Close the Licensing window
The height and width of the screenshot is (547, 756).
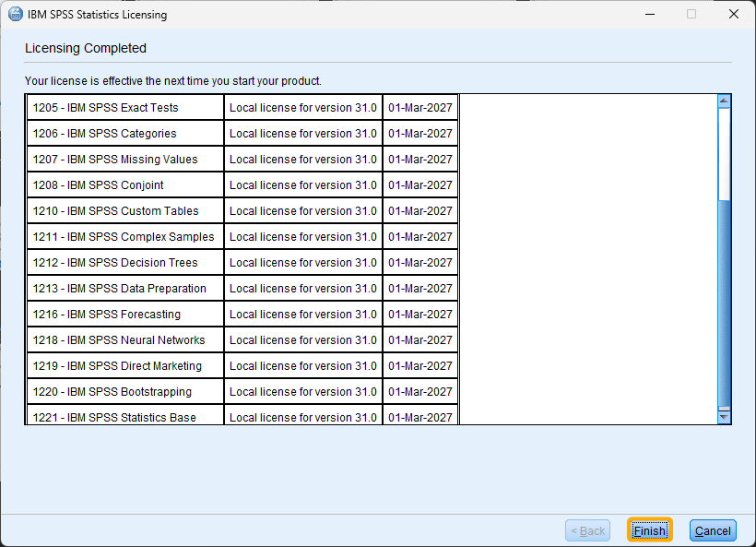tap(733, 14)
